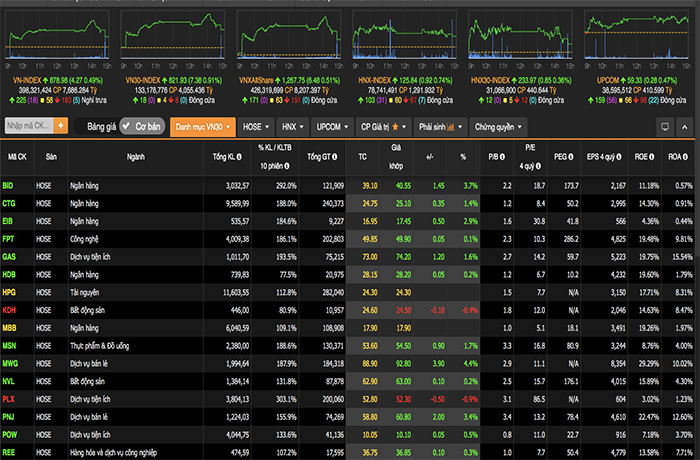700x460 pixels.
Task: Click the FPT stock symbol link
Action: coord(9,241)
